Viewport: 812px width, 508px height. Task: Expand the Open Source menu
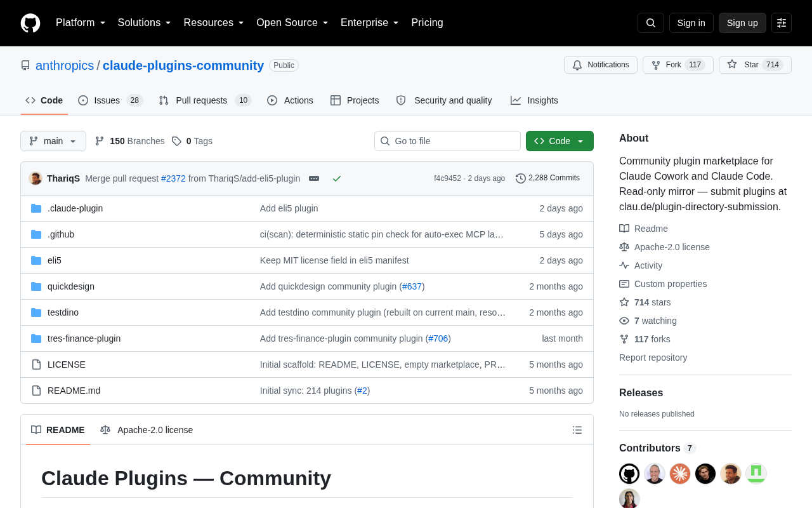tap(292, 23)
